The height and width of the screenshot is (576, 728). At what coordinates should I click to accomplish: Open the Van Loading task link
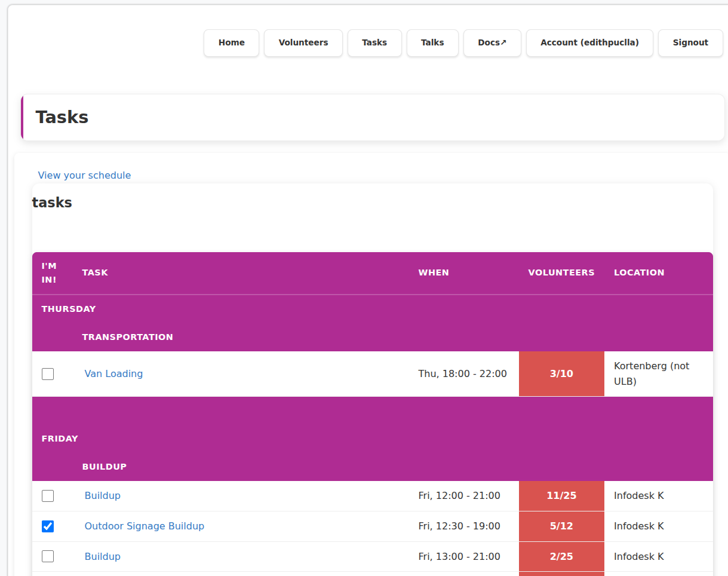tap(113, 374)
